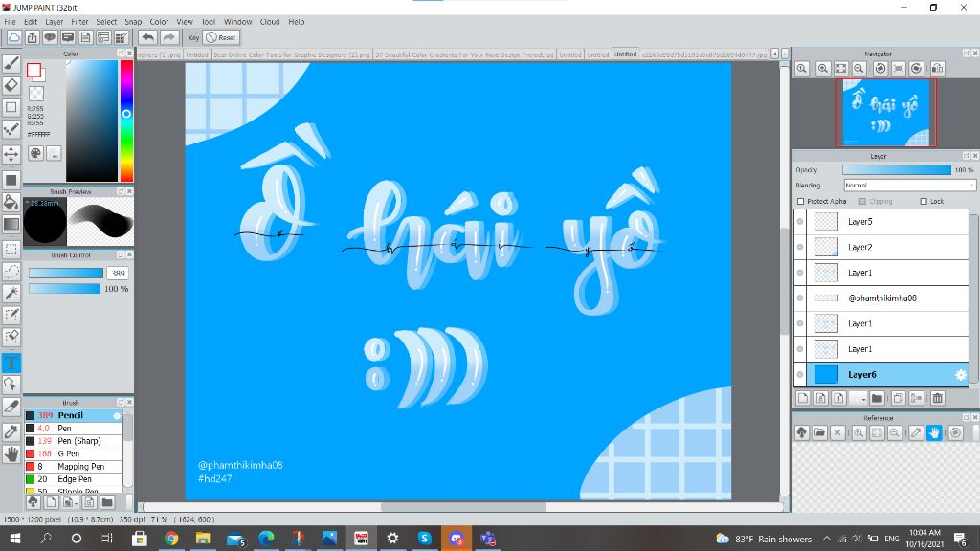980x551 pixels.
Task: Click the Redo arrow button
Action: (168, 37)
